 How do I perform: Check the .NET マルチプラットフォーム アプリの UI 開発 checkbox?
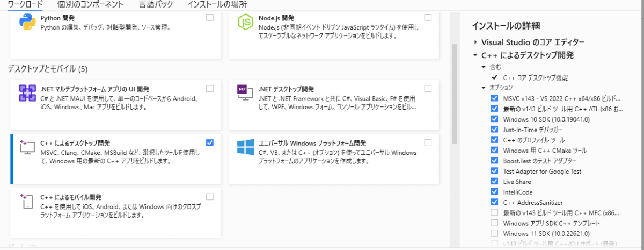point(210,89)
